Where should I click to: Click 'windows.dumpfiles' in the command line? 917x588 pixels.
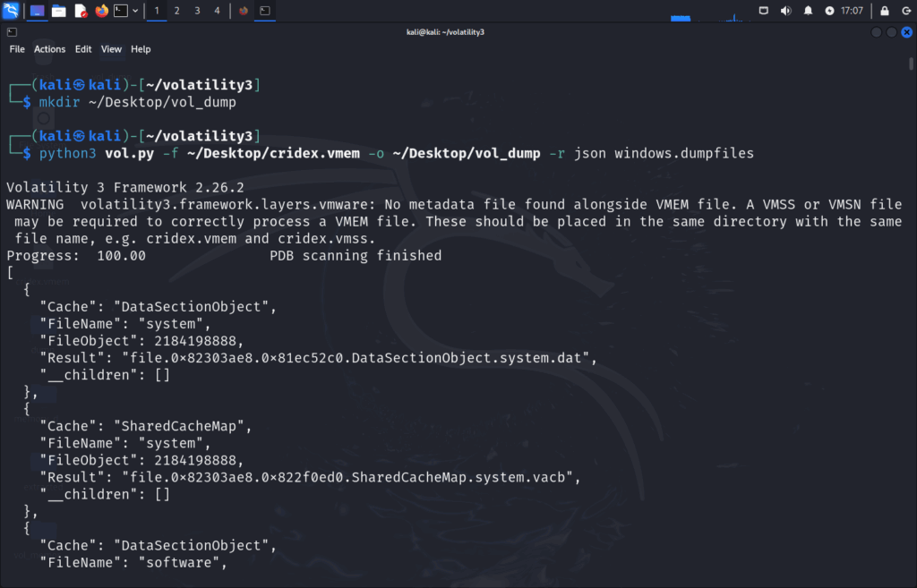[x=683, y=153]
